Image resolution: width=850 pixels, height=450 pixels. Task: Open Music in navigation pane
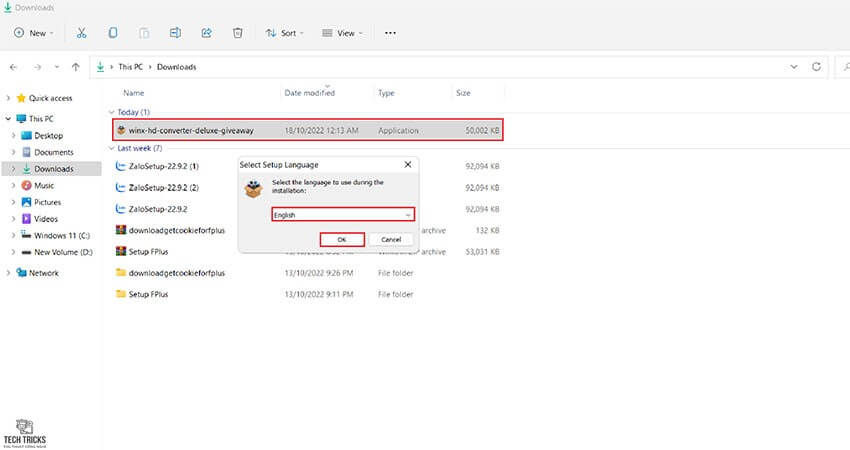[44, 185]
